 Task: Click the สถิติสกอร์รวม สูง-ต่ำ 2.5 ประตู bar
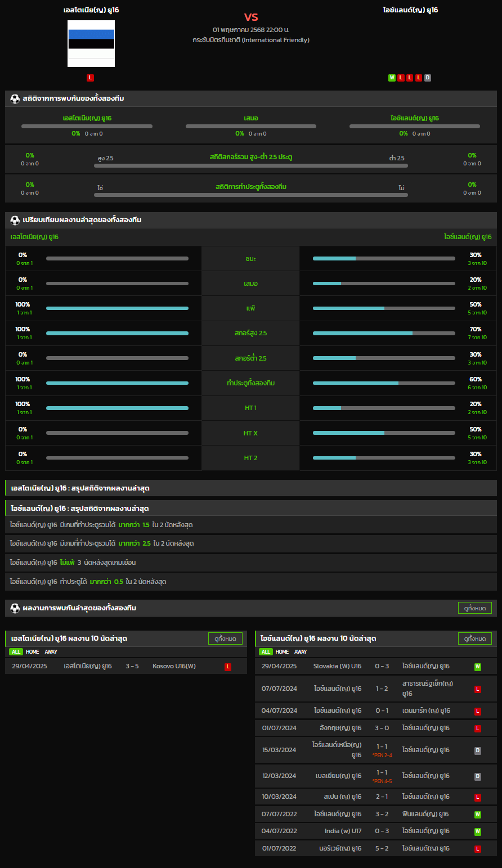click(x=251, y=165)
